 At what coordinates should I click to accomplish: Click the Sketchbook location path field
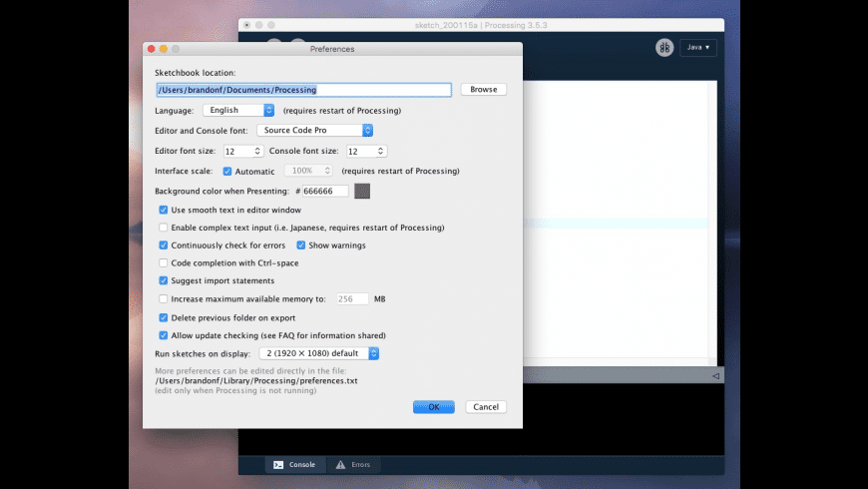tap(304, 90)
